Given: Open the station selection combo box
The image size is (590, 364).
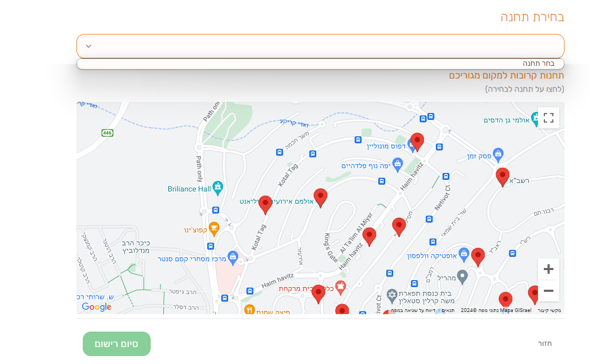Looking at the screenshot, I should 320,46.
